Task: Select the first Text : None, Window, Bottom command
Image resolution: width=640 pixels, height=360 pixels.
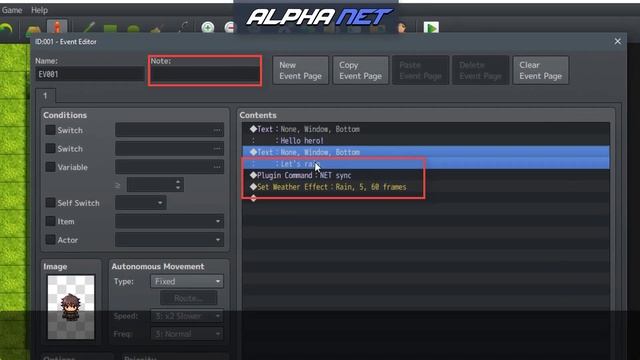Action: point(426,129)
